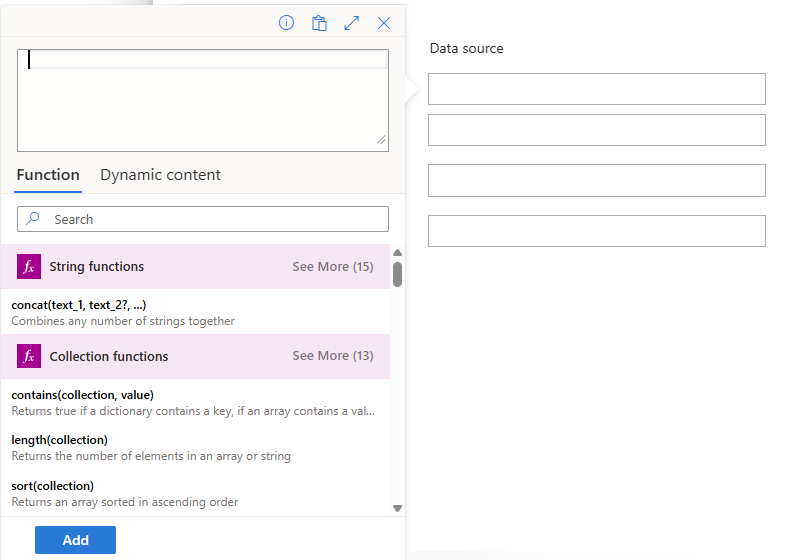Image resolution: width=800 pixels, height=560 pixels.
Task: Expand Collection functions with See More (13)
Action: 333,355
